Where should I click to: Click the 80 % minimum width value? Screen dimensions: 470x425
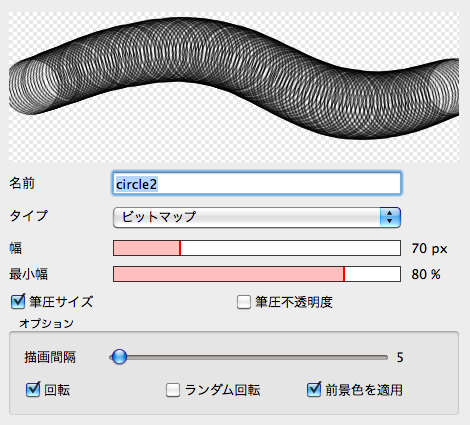[426, 275]
